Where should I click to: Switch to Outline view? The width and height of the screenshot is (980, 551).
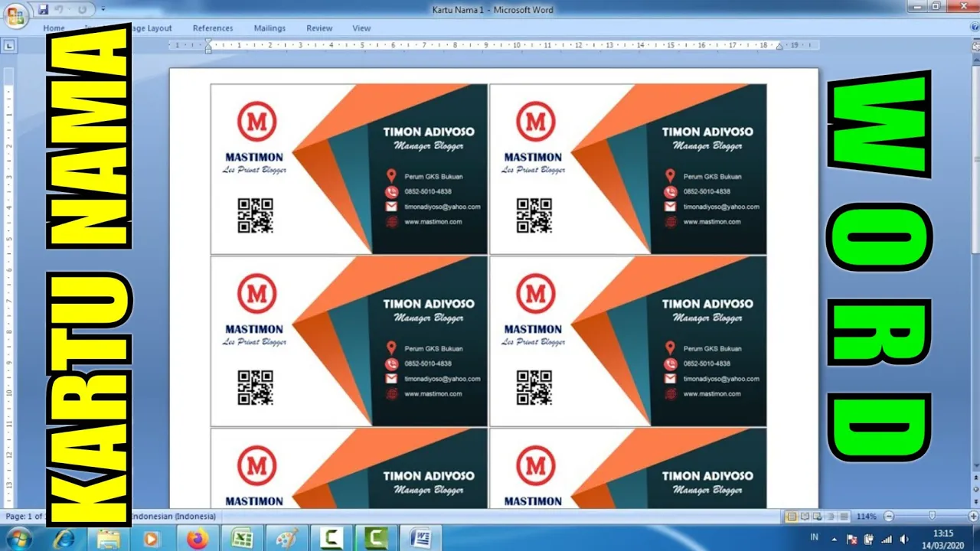(x=830, y=517)
